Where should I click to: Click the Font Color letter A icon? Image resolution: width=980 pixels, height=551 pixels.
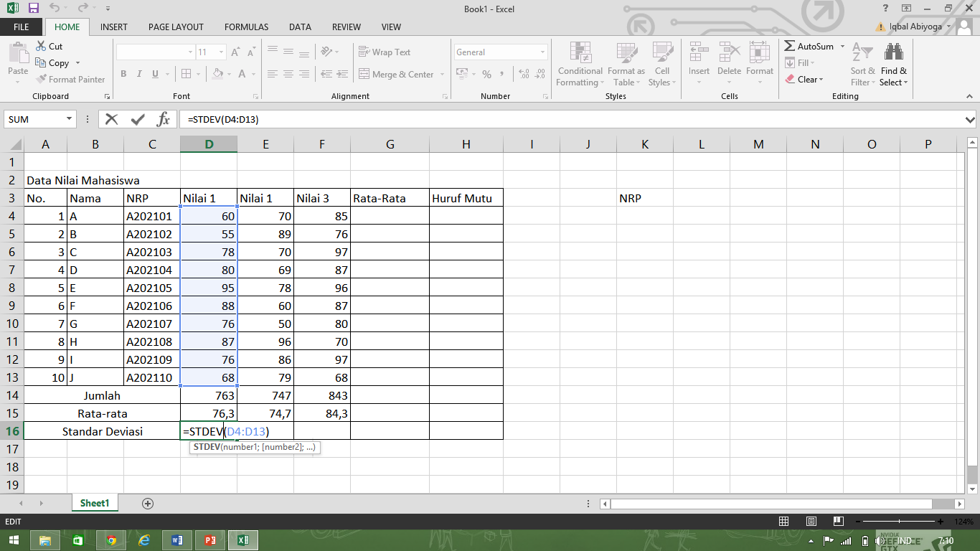tap(242, 74)
